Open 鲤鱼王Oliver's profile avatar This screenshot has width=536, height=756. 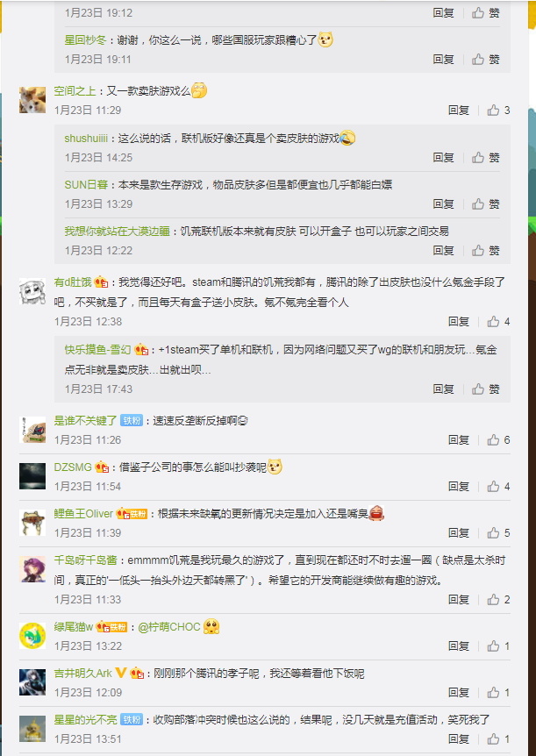(x=32, y=523)
